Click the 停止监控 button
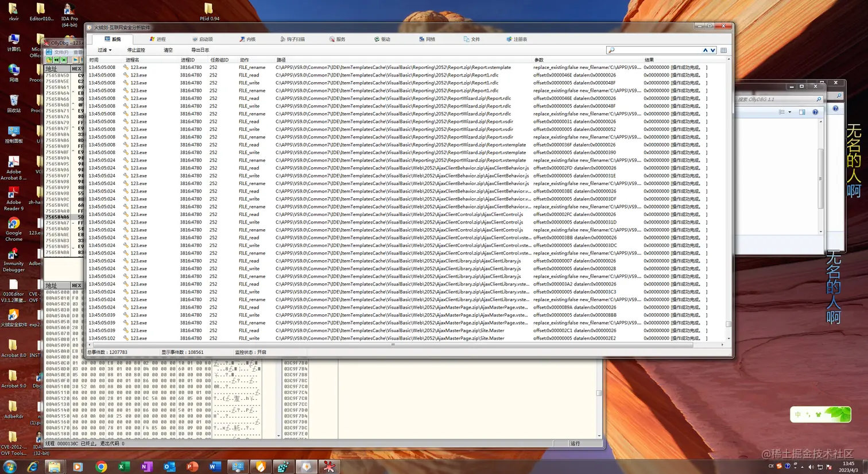Image resolution: width=868 pixels, height=474 pixels. point(136,50)
